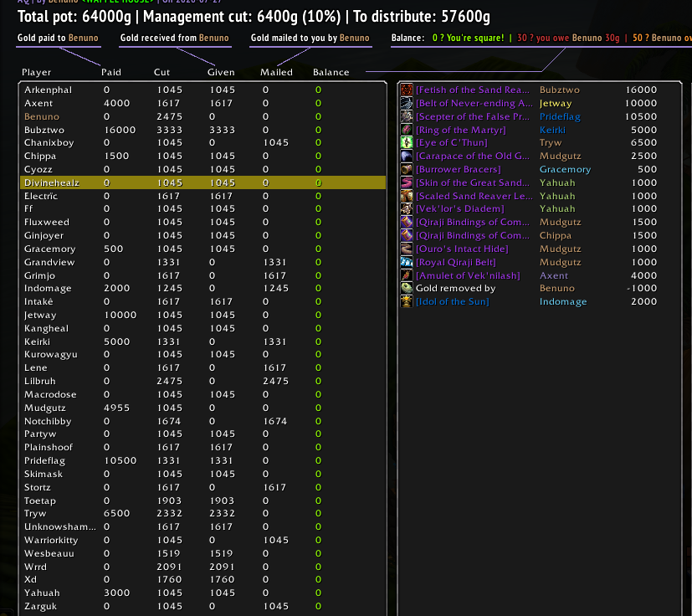Open the [Amulet of Vek'nilash] item link

[468, 275]
